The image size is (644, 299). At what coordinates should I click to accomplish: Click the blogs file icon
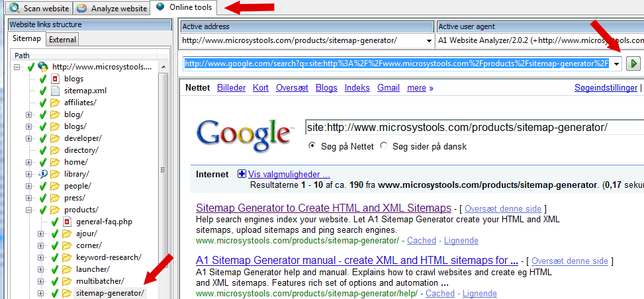coord(55,79)
